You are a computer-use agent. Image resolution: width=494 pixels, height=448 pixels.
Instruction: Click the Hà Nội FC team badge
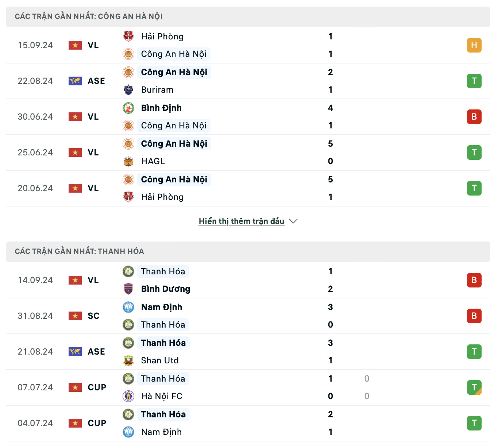click(128, 396)
